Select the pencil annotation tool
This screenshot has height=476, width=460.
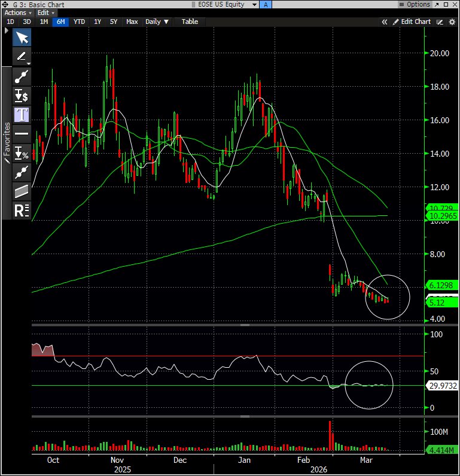22,56
